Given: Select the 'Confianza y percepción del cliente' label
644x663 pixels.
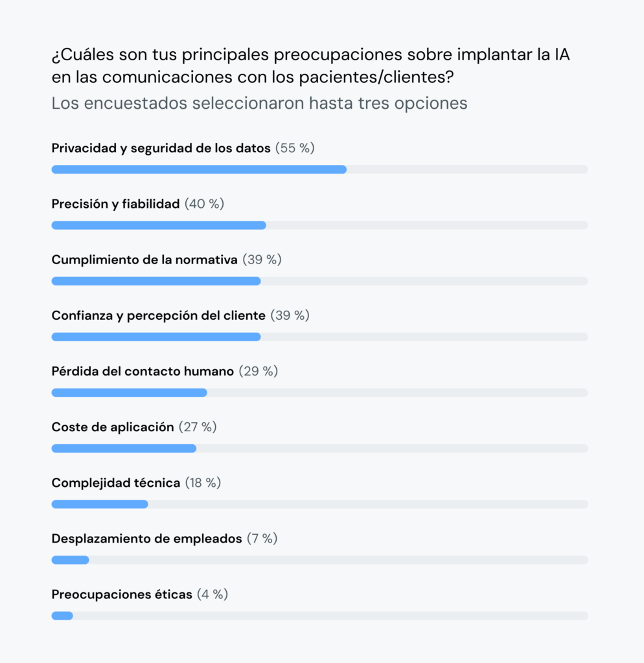Looking at the screenshot, I should 158,315.
